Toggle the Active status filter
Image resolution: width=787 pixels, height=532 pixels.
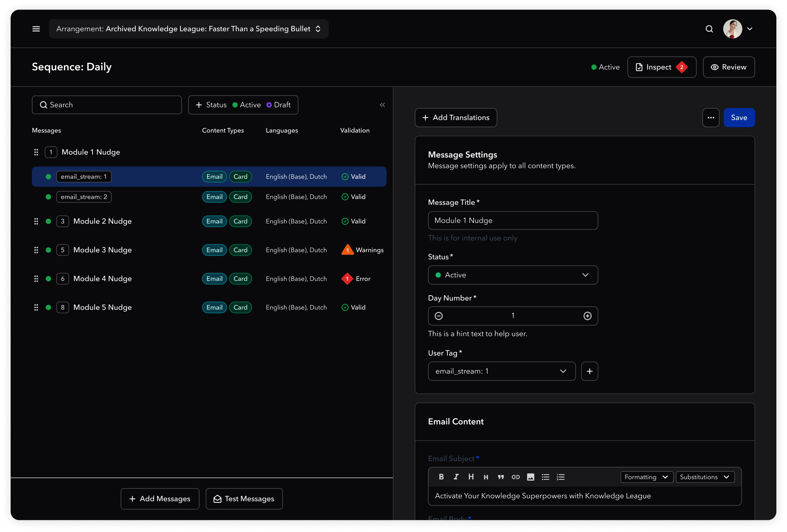point(246,105)
